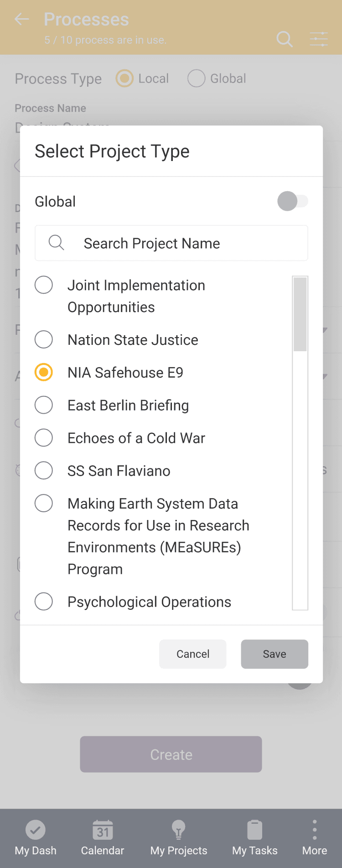
Task: Tap the back arrow icon
Action: coord(22,19)
